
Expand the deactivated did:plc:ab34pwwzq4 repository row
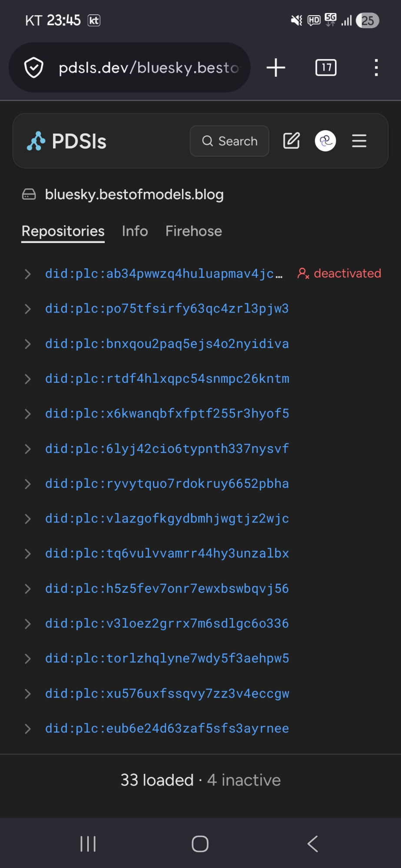(28, 274)
